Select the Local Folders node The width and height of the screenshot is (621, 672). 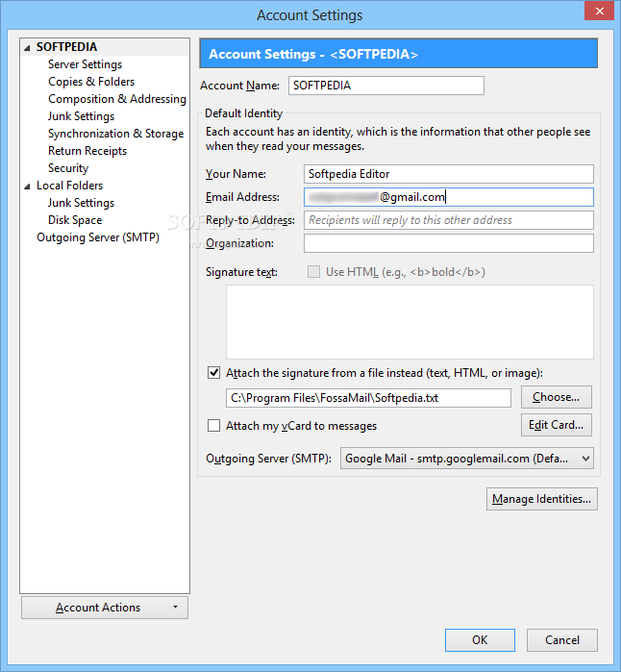point(69,186)
